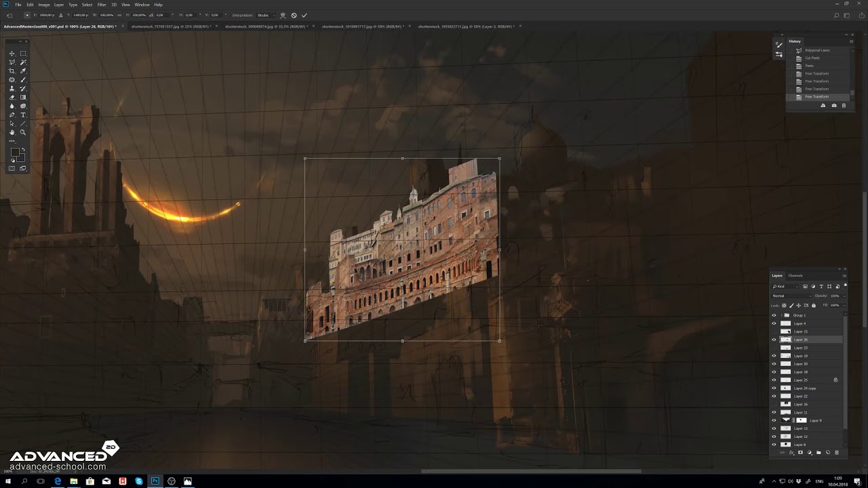Click the foreground color swatch
868x488 pixels.
point(14,152)
